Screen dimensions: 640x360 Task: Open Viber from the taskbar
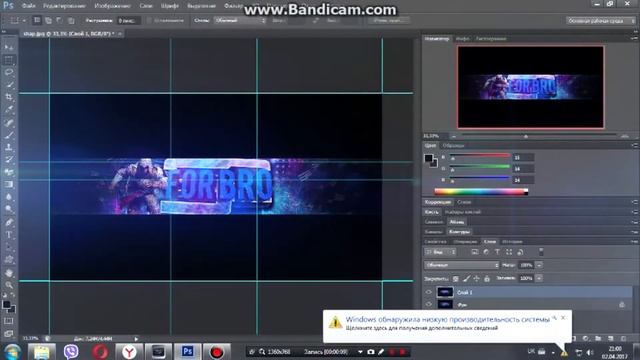click(x=71, y=351)
